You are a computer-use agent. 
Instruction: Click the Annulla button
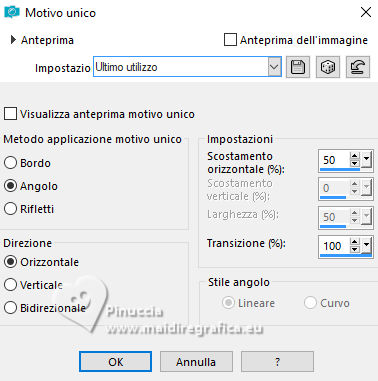point(196,362)
